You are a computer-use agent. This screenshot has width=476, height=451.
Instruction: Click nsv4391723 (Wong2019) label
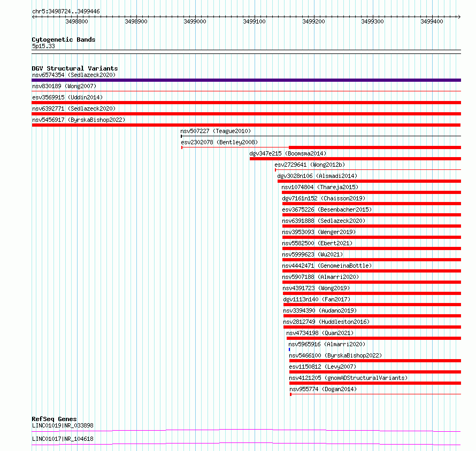316,288
